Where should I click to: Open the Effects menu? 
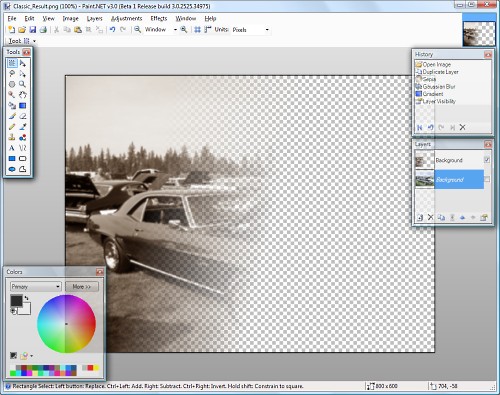coord(159,18)
